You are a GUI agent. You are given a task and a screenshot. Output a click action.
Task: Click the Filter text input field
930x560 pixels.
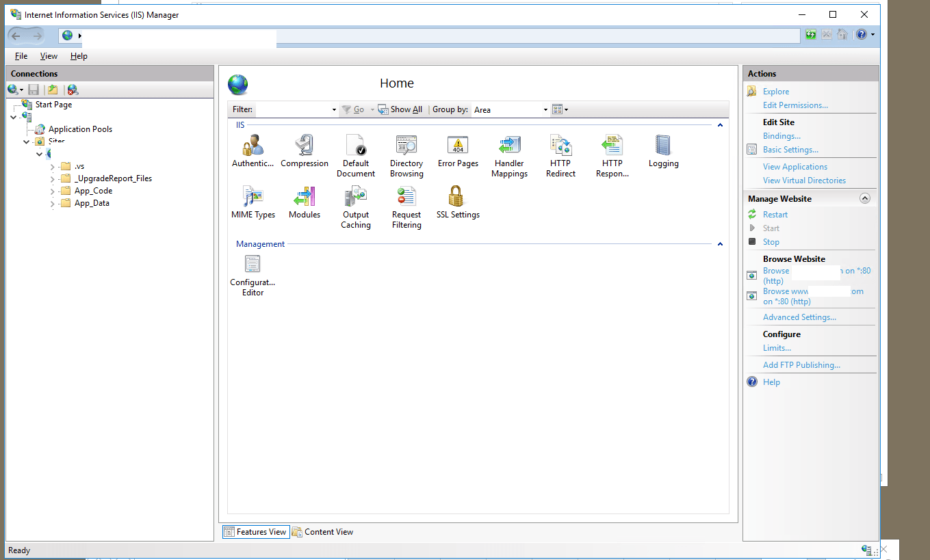293,109
